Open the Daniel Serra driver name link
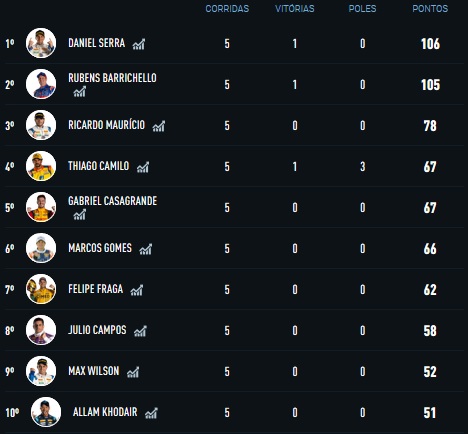468x434 pixels. tap(97, 43)
